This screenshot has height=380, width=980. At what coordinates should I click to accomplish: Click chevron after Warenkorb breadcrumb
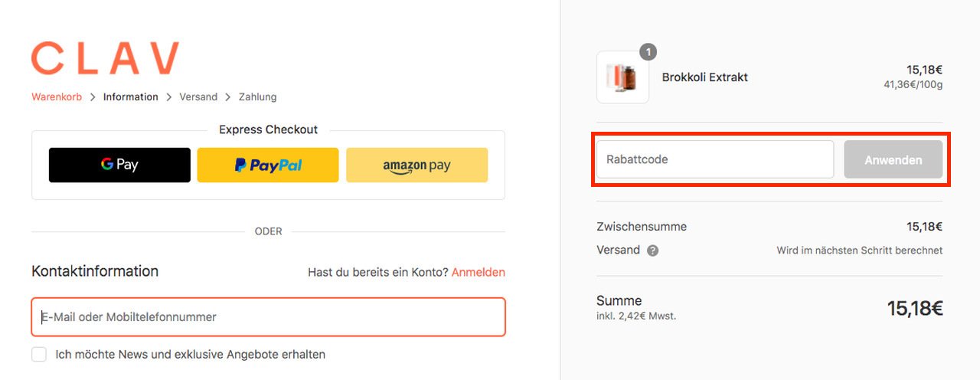point(93,97)
